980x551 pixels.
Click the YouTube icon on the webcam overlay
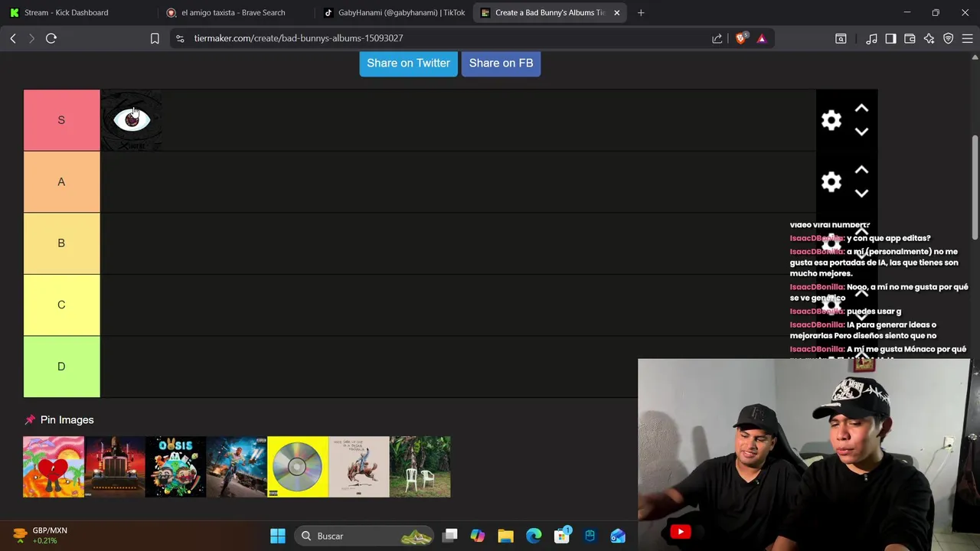(681, 532)
